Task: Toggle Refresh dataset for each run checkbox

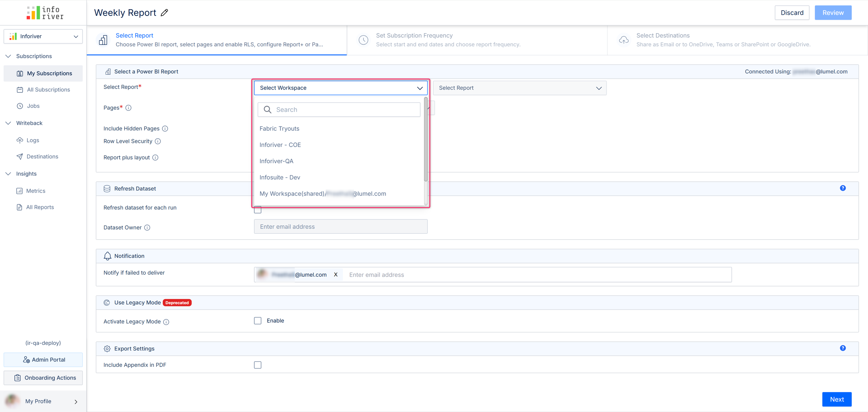Action: click(258, 210)
